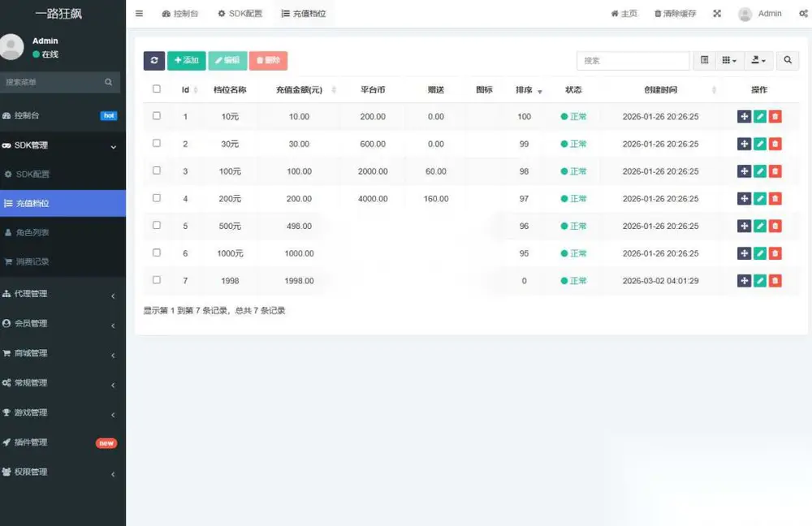Open SDK配置 in the sidebar
The height and width of the screenshot is (526, 812).
pyautogui.click(x=63, y=175)
